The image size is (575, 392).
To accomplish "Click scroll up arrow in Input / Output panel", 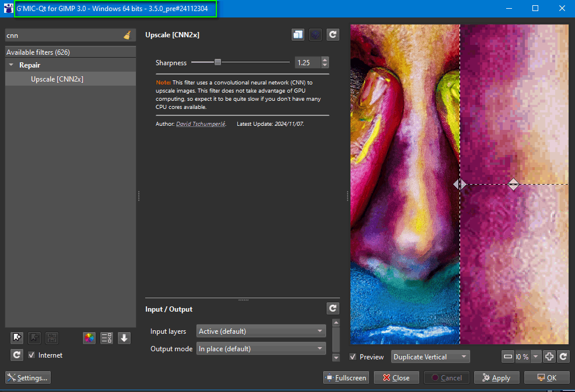I will click(336, 323).
